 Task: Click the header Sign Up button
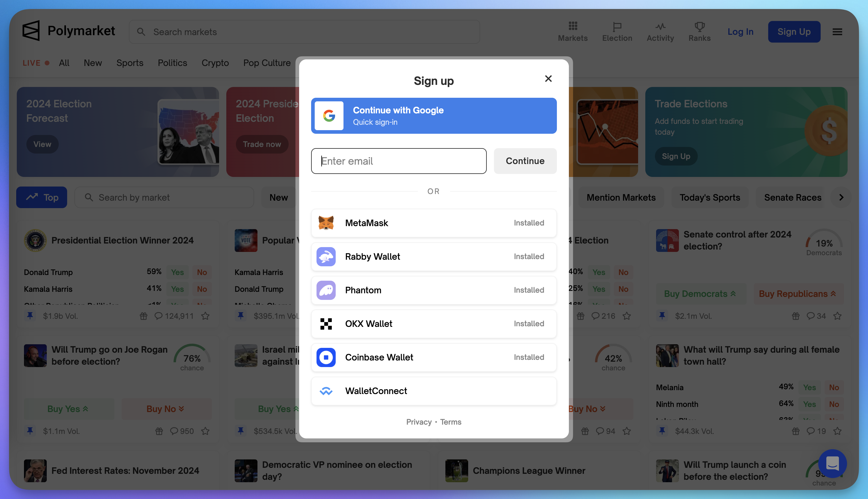pos(794,31)
